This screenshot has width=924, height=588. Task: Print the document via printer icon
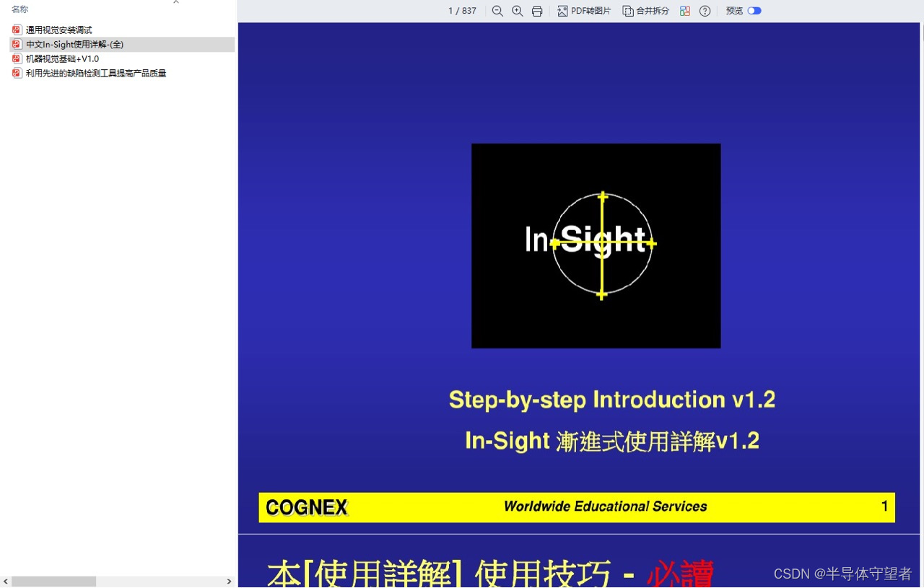tap(537, 11)
